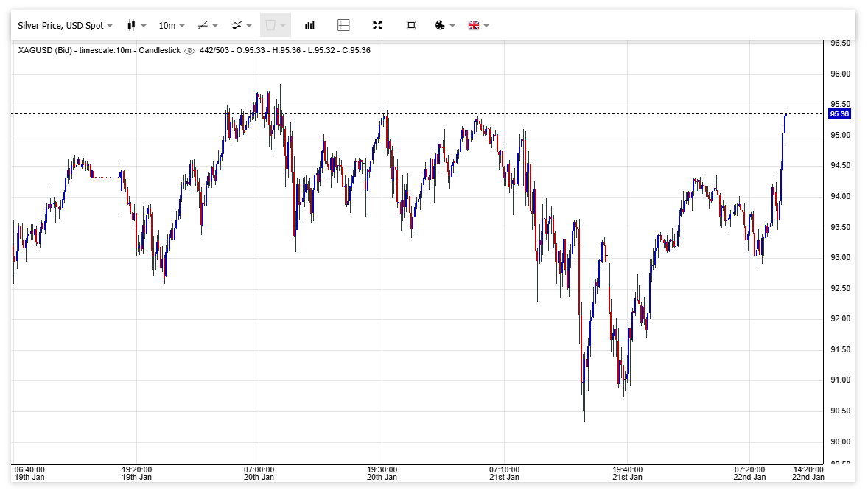Open the drawing line tools menu
868x496 pixels.
208,25
